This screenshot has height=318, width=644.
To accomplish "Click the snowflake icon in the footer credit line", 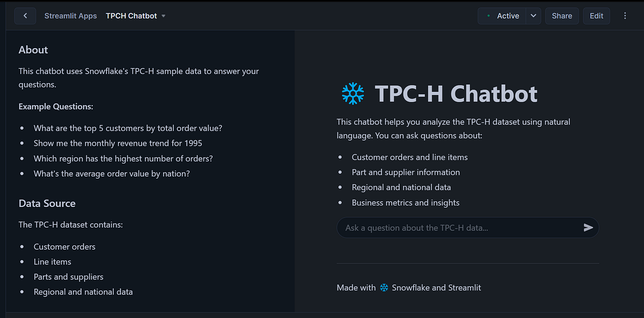I will point(383,287).
